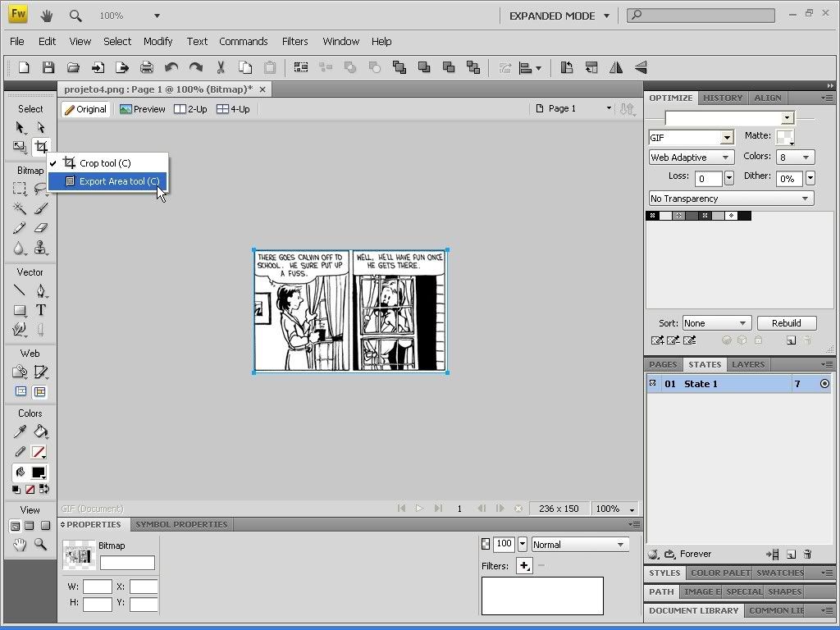The width and height of the screenshot is (840, 630).
Task: Click the black fill color swatch
Action: [38, 472]
